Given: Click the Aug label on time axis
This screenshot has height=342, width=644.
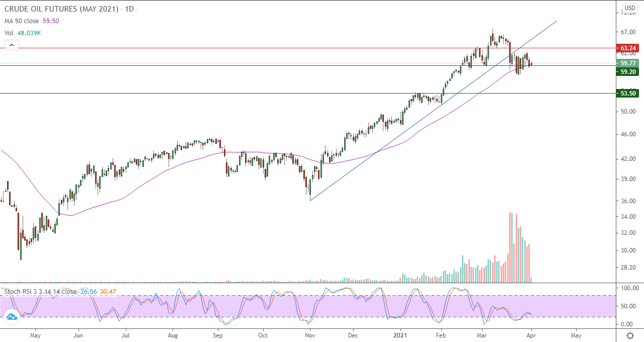Looking at the screenshot, I should click(173, 334).
